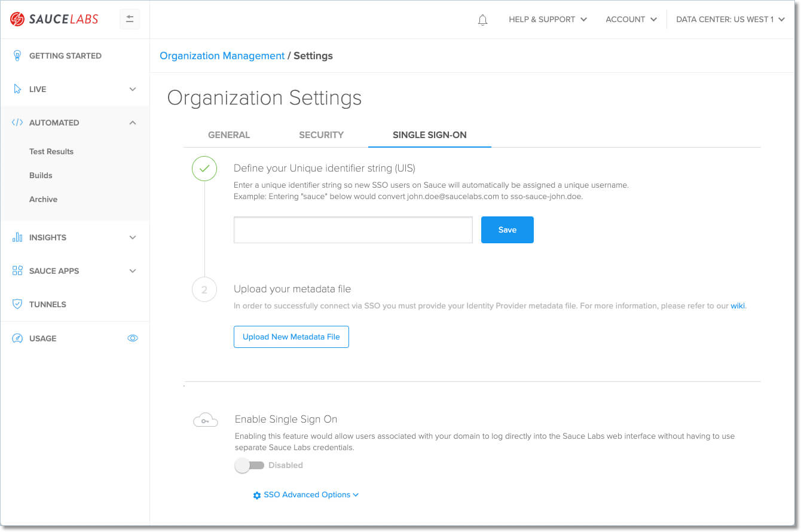Open the Account dropdown
Viewport: 801px width, 532px height.
click(631, 20)
